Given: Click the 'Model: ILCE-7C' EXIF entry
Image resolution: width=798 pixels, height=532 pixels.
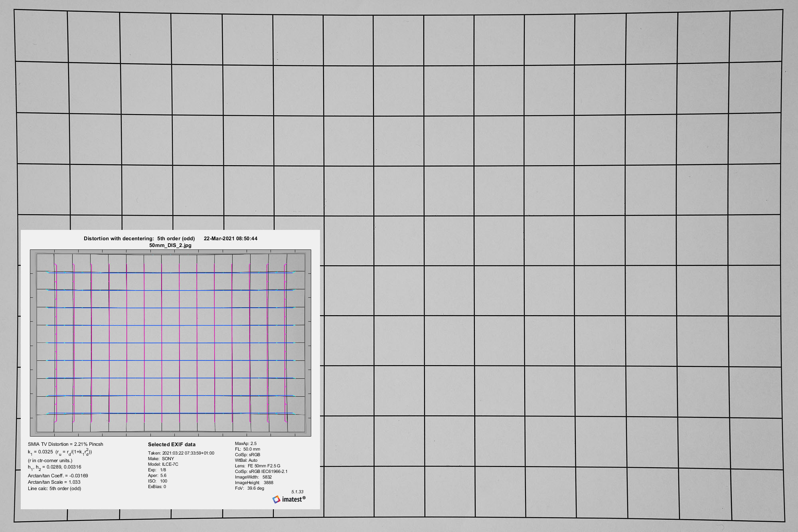Looking at the screenshot, I should [163, 464].
